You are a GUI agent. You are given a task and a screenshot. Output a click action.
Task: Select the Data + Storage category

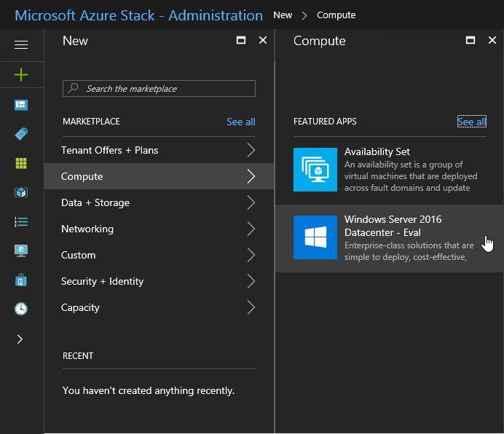[x=159, y=202]
